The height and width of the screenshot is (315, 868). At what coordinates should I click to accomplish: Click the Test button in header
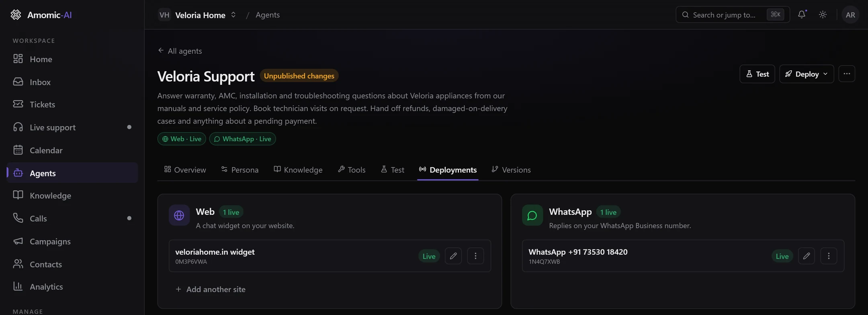pyautogui.click(x=757, y=74)
